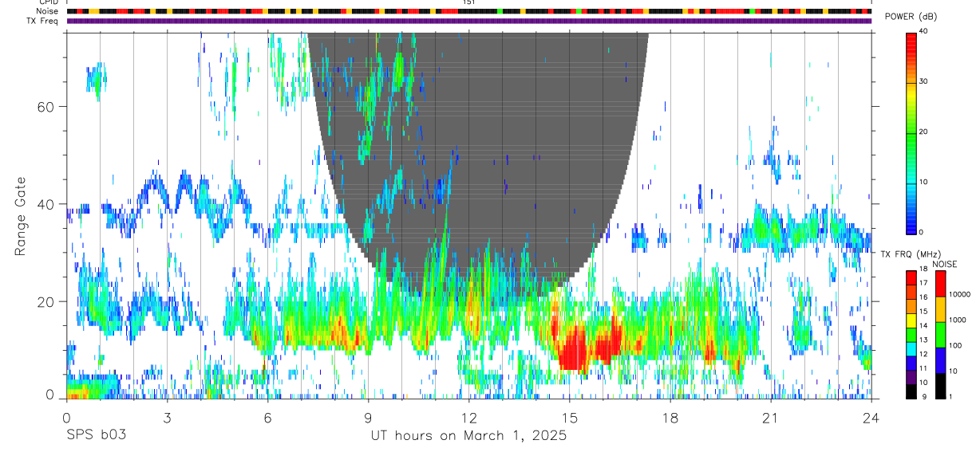980x452 pixels.
Task: Click the TX frequency color legend bar
Action: pos(911,334)
